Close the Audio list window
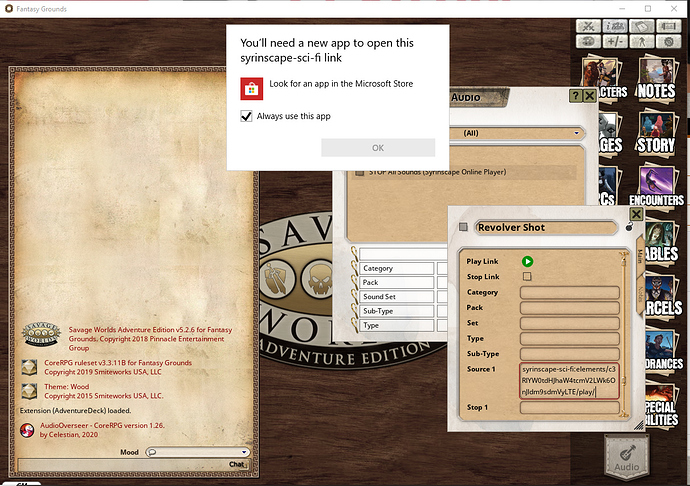Screen dimensions: 690x486 click(590, 96)
